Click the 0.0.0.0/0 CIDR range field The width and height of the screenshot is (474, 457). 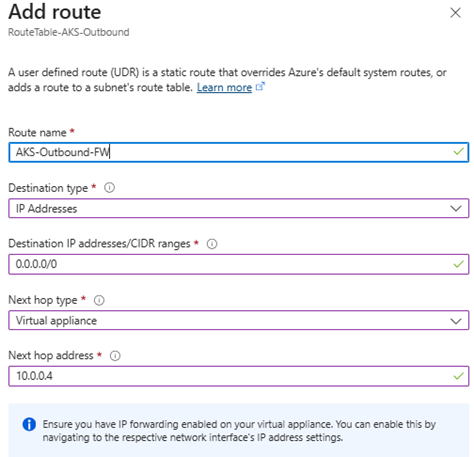point(238,264)
